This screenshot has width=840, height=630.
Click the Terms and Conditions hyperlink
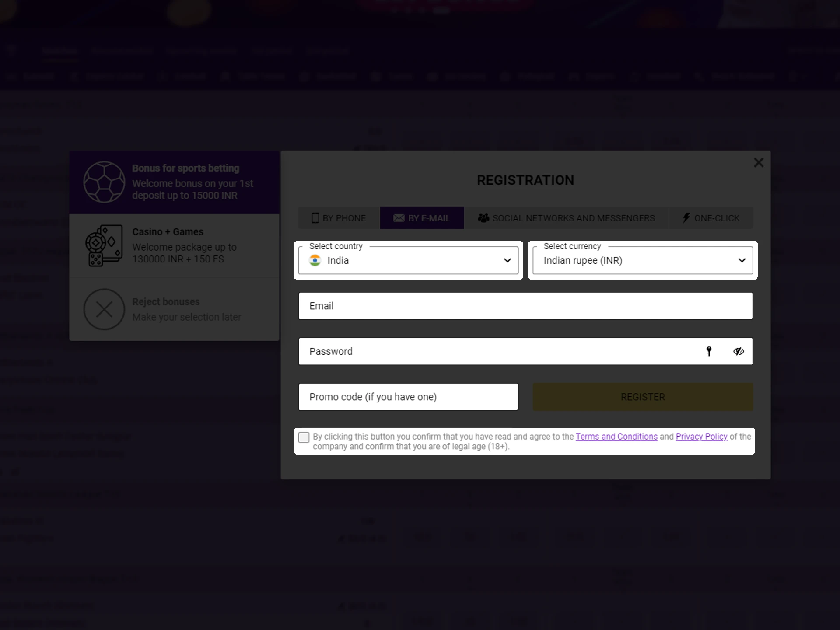[x=616, y=437]
